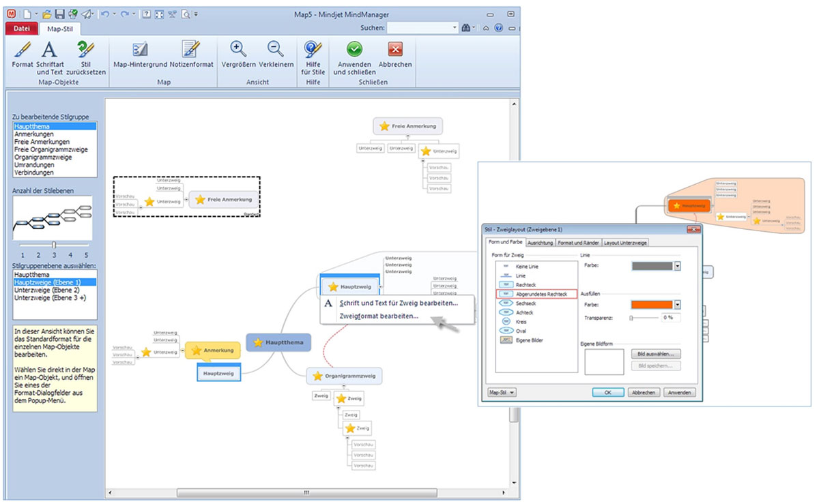The width and height of the screenshot is (819, 504).
Task: Switch branch shape to Oval
Action: tap(519, 331)
